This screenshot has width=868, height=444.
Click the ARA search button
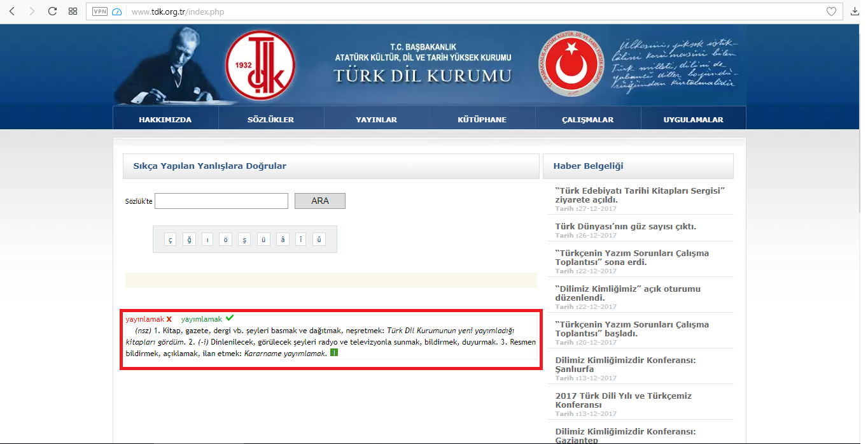(x=320, y=201)
